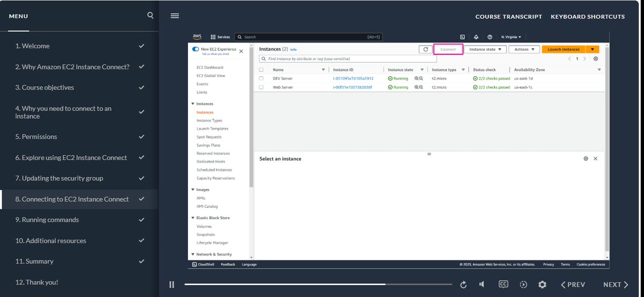Check the select-all instances checkbox
644x297 pixels.
tap(261, 70)
